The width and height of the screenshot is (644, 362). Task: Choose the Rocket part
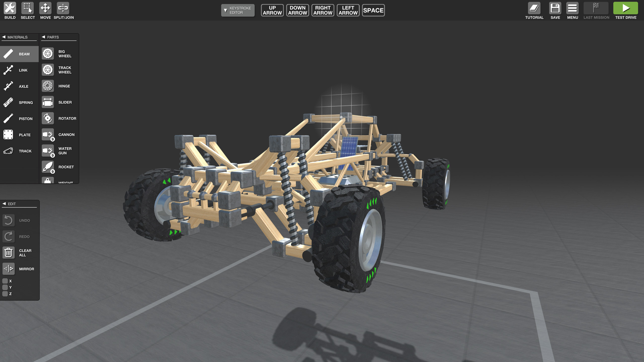(x=59, y=167)
